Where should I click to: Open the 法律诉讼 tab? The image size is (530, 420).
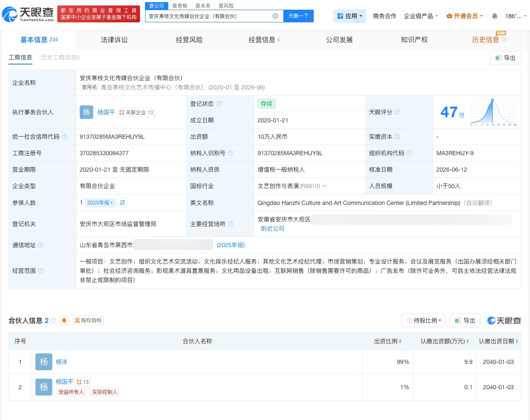point(114,40)
